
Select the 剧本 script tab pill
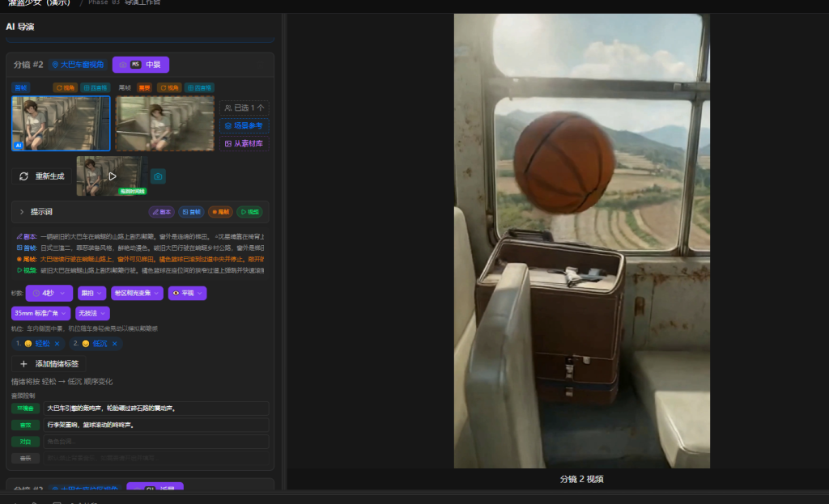[x=161, y=212]
